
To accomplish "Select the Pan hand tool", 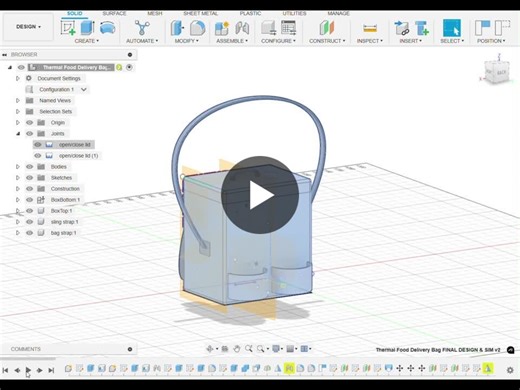I will (237, 349).
